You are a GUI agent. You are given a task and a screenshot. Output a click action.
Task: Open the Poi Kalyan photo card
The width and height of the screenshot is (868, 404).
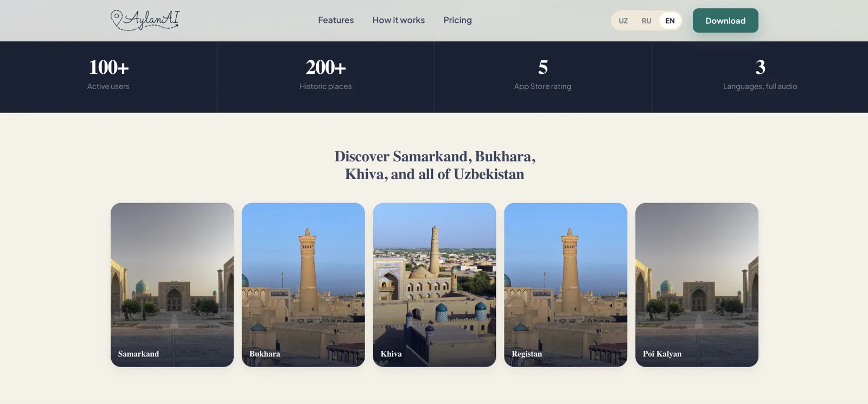pos(697,285)
